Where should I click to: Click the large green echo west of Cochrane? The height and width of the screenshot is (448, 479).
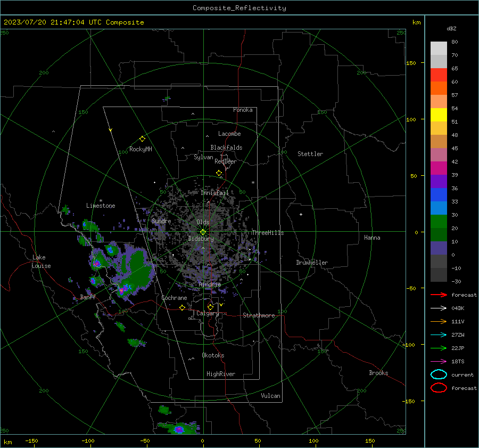(138, 269)
